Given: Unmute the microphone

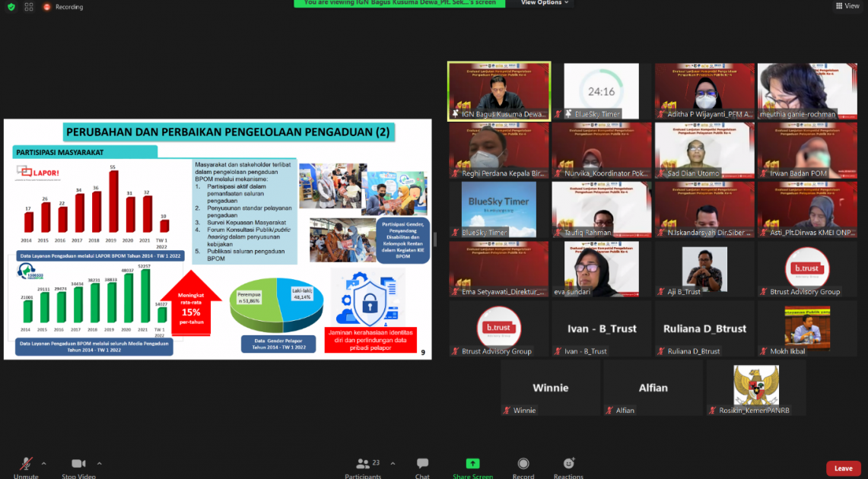Looking at the screenshot, I should click(26, 465).
